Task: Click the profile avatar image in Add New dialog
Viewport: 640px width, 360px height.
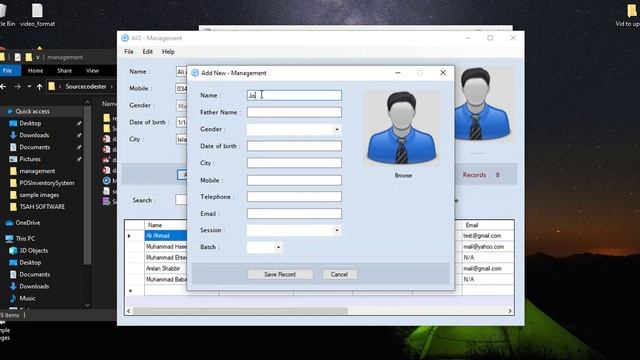Action: pyautogui.click(x=402, y=128)
